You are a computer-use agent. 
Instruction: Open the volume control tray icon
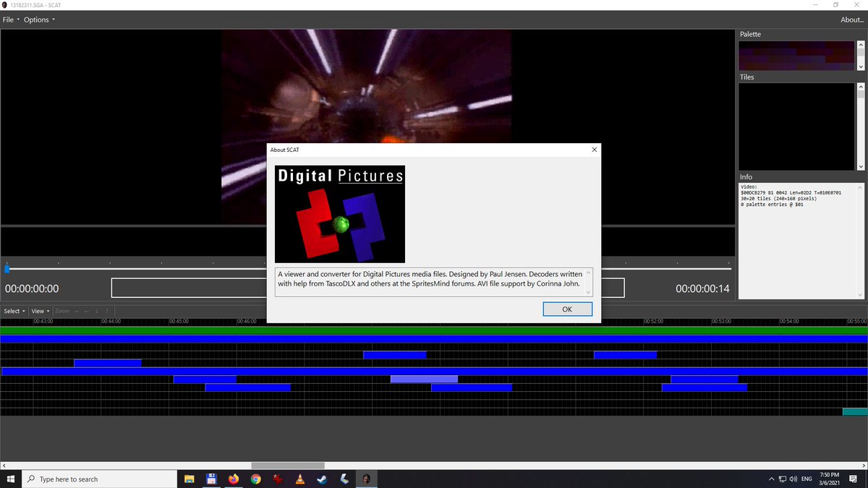(x=793, y=479)
